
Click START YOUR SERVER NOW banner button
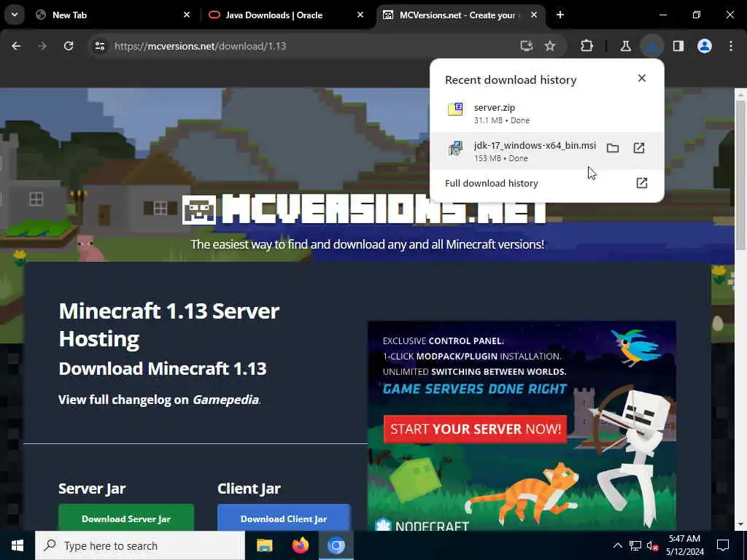coord(475,429)
